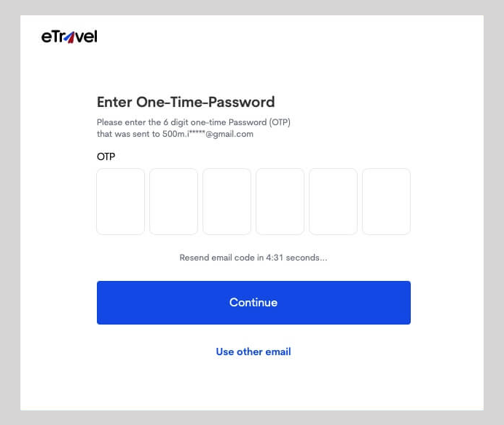Select the fourth OTP digit box
This screenshot has width=504, height=425.
[x=280, y=202]
